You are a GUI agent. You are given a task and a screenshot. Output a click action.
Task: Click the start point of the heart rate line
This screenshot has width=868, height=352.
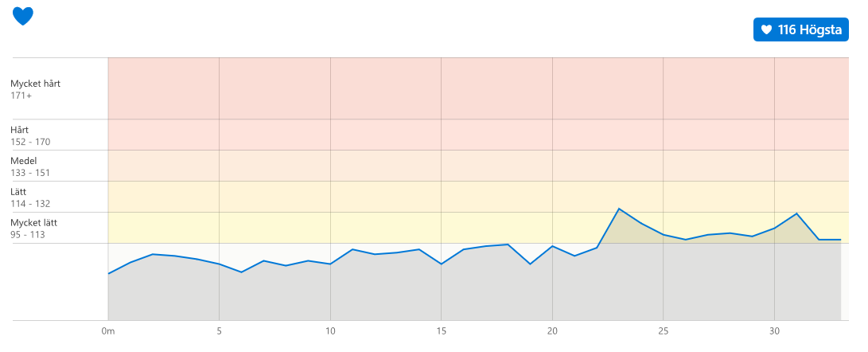click(x=108, y=273)
